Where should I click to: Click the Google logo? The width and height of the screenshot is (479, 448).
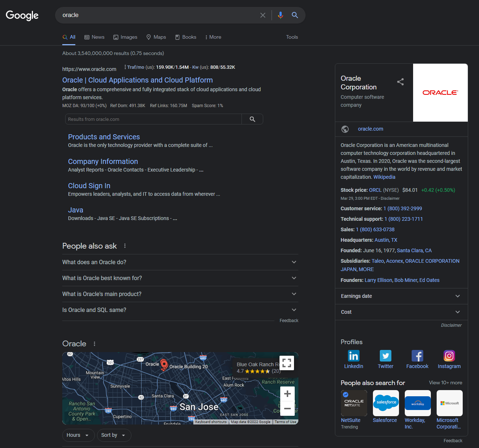[22, 15]
